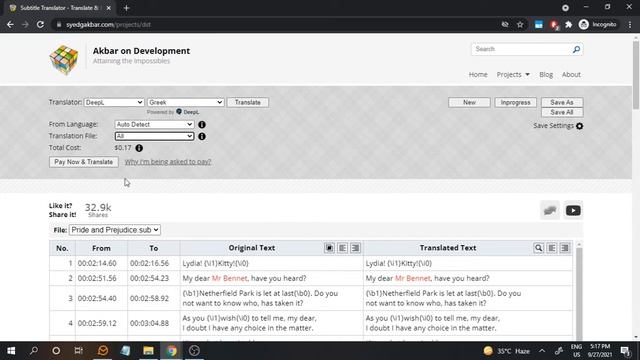Click last align icon in Translated Text header
Image resolution: width=640 pixels, height=360 pixels.
coord(564,248)
